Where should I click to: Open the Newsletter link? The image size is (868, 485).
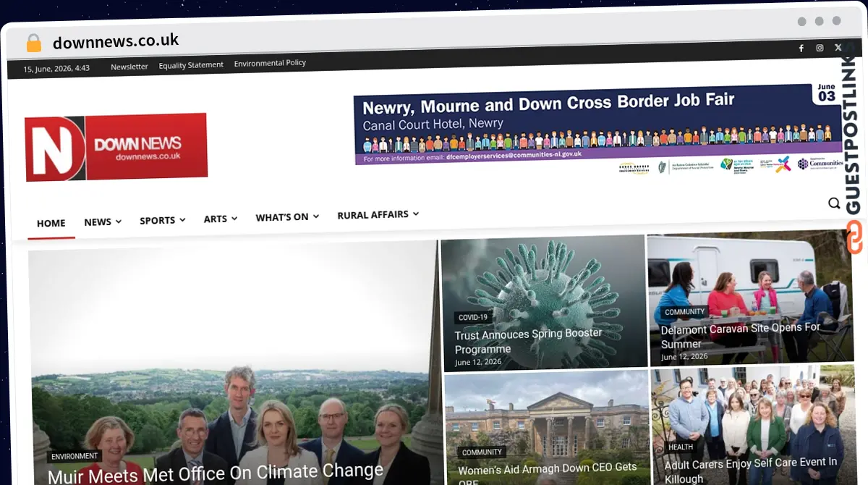(x=129, y=67)
